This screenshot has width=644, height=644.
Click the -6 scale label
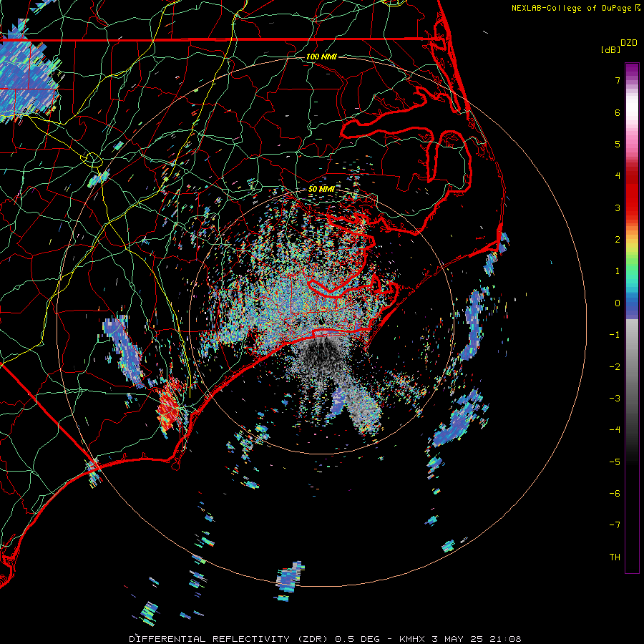[615, 494]
